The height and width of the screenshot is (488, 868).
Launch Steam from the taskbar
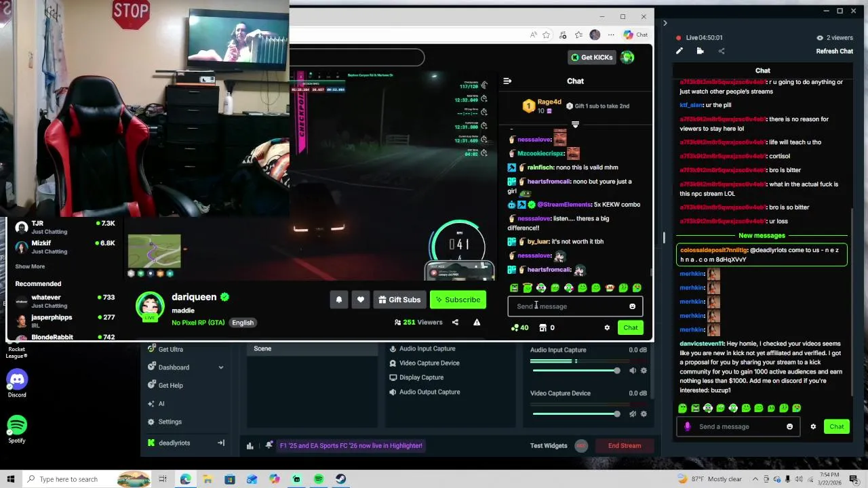pos(340,479)
